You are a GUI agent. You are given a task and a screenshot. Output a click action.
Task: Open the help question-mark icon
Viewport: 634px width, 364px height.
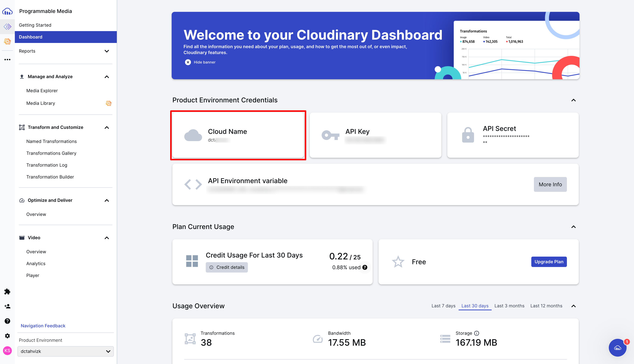[x=7, y=321]
